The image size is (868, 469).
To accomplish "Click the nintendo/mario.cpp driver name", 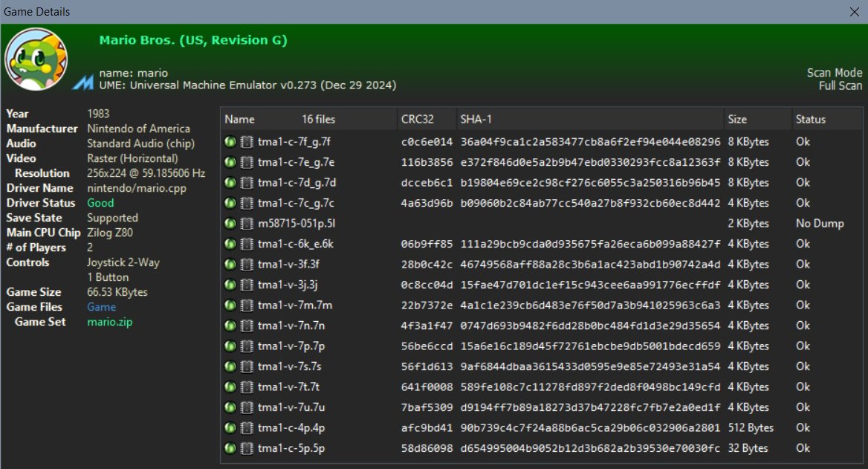I will point(137,188).
